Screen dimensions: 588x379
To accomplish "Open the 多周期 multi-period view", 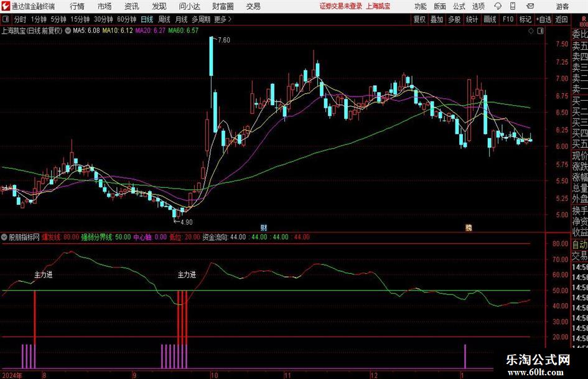I will [201, 19].
